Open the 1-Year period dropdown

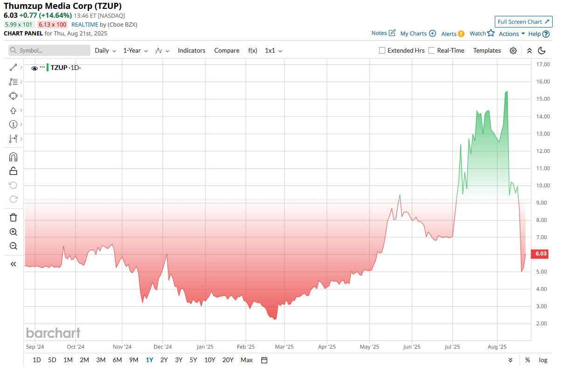pos(135,50)
